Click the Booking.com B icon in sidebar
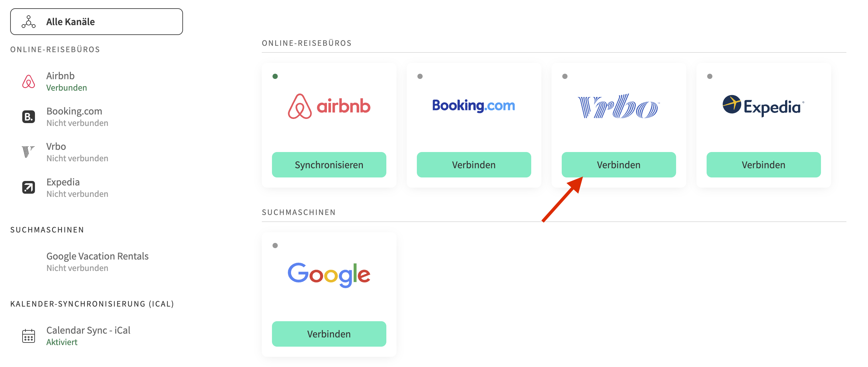Viewport: 868px width, 367px height. click(x=29, y=117)
